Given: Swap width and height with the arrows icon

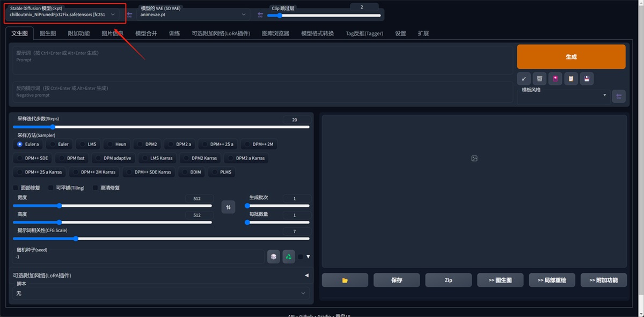Looking at the screenshot, I should pyautogui.click(x=228, y=207).
